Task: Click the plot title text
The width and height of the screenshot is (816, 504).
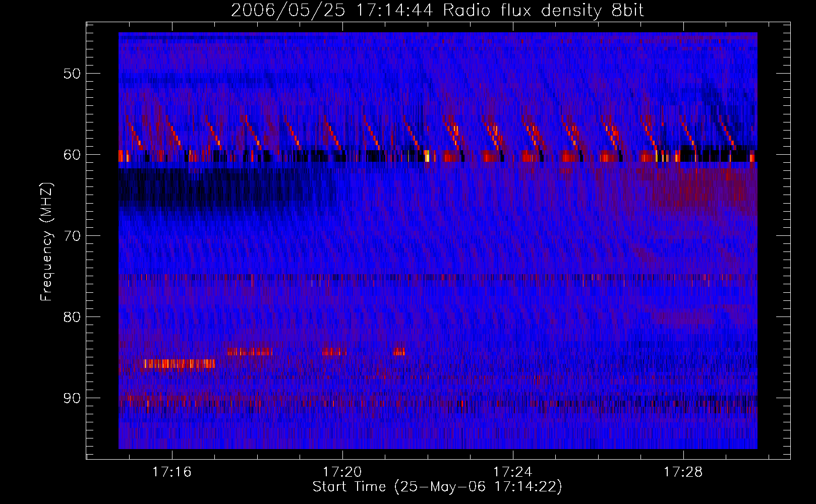Action: pos(437,10)
